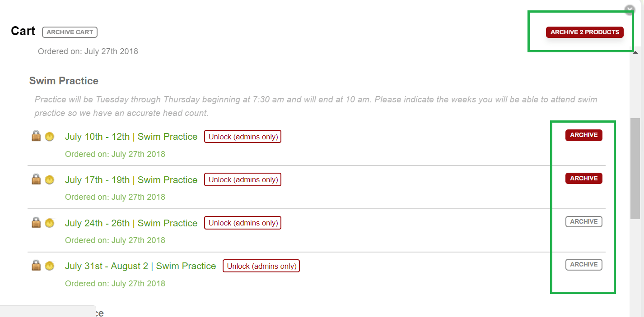Open July 24th - 26th Swim Practice link
644x317 pixels.
(131, 223)
